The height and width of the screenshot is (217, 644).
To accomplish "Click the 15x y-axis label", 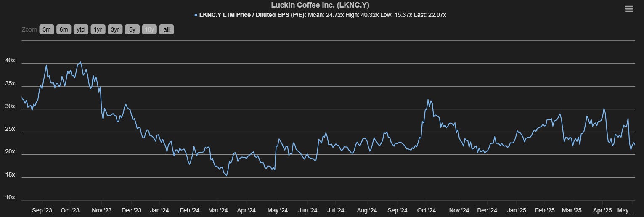I will click(10, 175).
